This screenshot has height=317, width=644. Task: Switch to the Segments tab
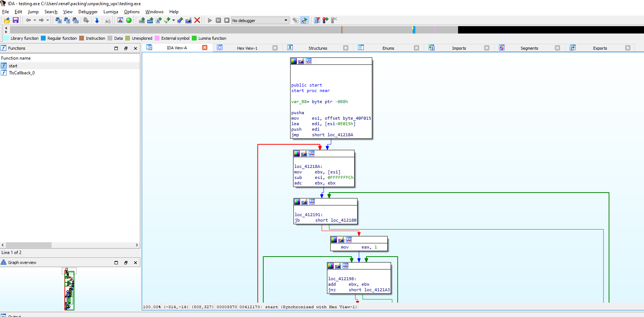coord(529,48)
